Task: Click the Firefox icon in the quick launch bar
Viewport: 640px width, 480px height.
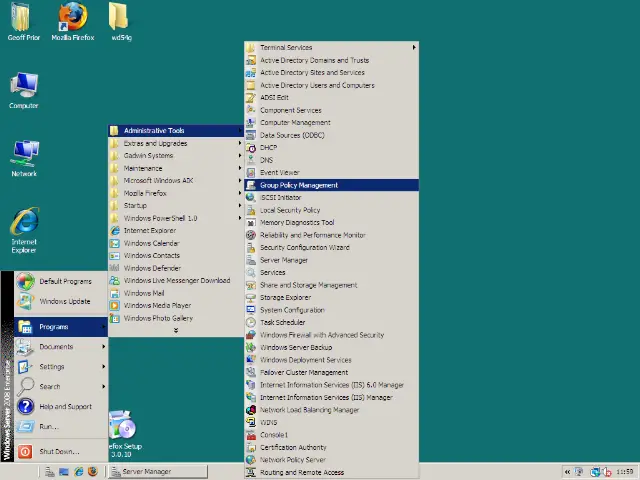Action: [93, 471]
